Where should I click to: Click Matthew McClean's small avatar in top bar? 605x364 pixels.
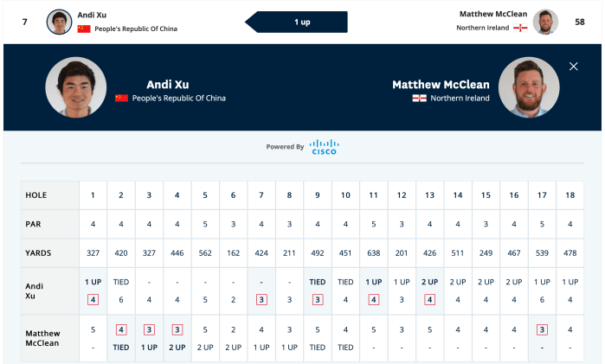coord(544,22)
